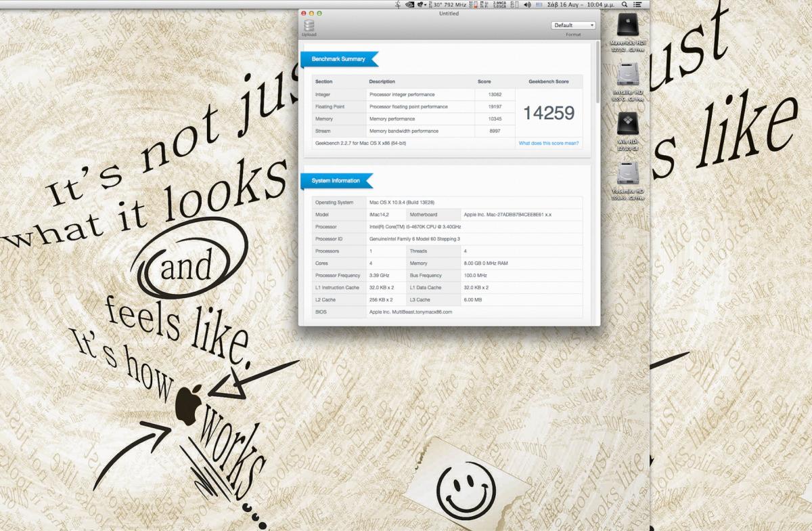812x531 pixels.
Task: Click the Upload database icon
Action: 309,25
